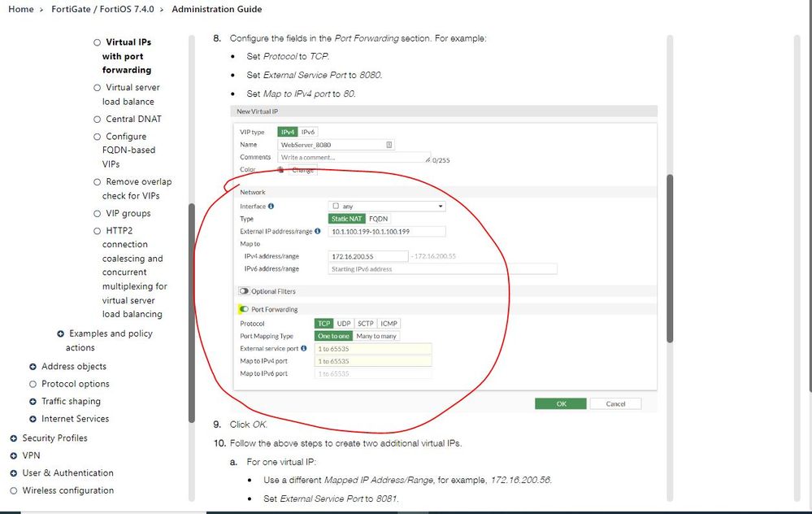Viewport: 812px width, 514px height.
Task: Select IPv4 VIP type
Action: coord(288,132)
